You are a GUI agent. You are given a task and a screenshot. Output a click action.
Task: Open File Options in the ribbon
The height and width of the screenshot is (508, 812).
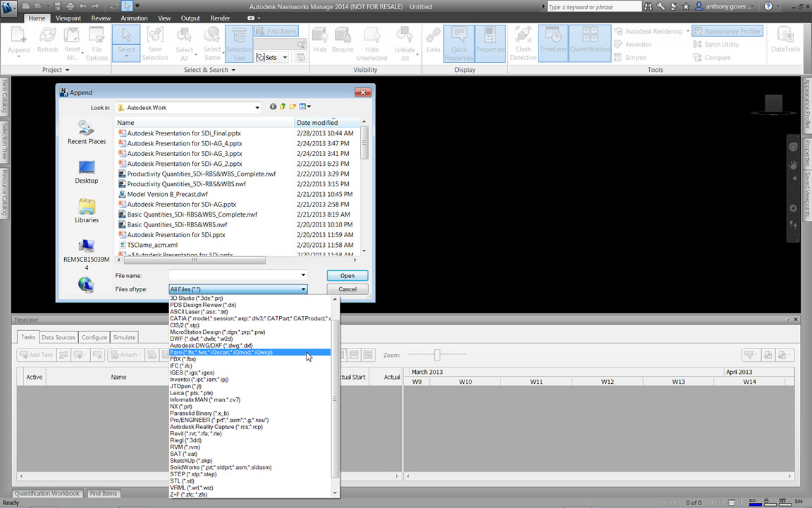(x=97, y=44)
